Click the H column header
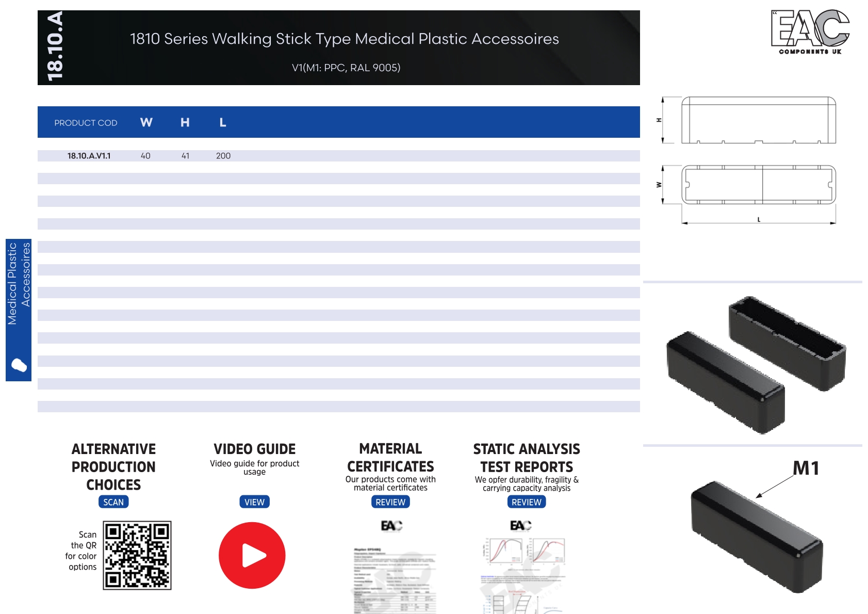This screenshot has height=614, width=868. tap(185, 122)
